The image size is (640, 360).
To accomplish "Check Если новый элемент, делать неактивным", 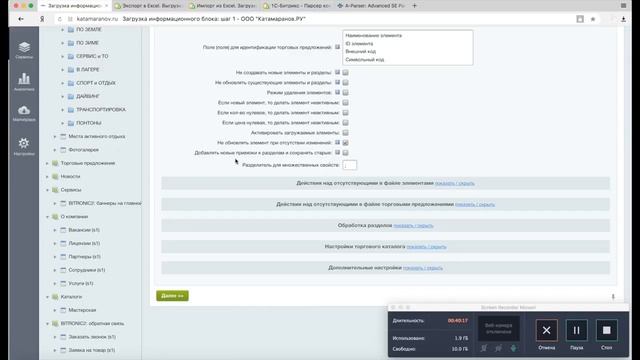I will (345, 102).
